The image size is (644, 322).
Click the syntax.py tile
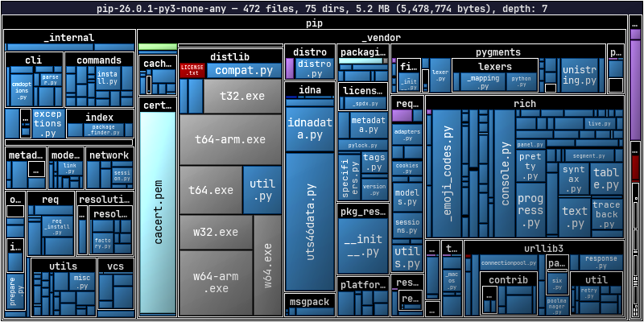[x=573, y=179]
